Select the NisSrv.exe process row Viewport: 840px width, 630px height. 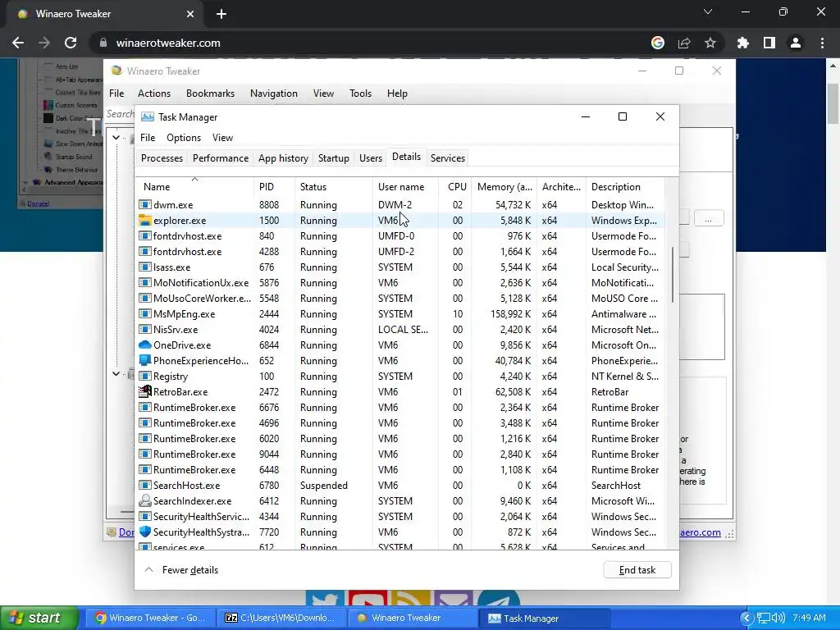pyautogui.click(x=400, y=330)
